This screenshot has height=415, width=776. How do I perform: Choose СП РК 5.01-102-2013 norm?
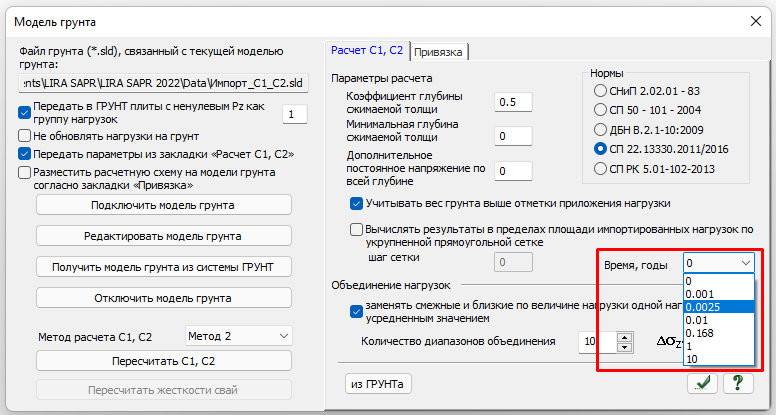[600, 169]
